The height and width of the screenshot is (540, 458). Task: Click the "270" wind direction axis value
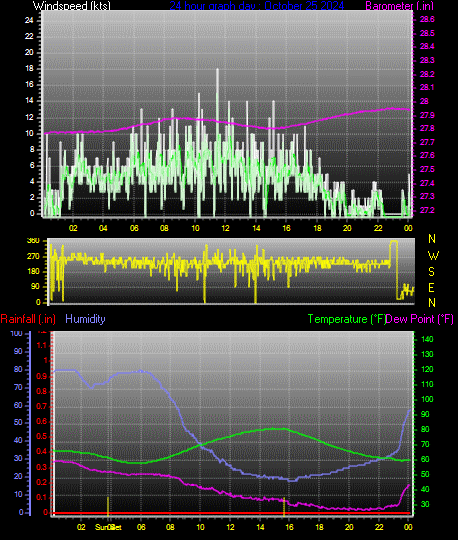tap(33, 257)
